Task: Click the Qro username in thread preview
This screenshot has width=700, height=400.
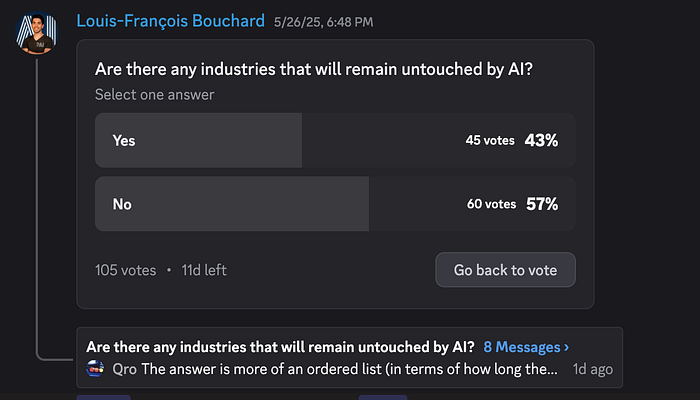Action: 125,368
